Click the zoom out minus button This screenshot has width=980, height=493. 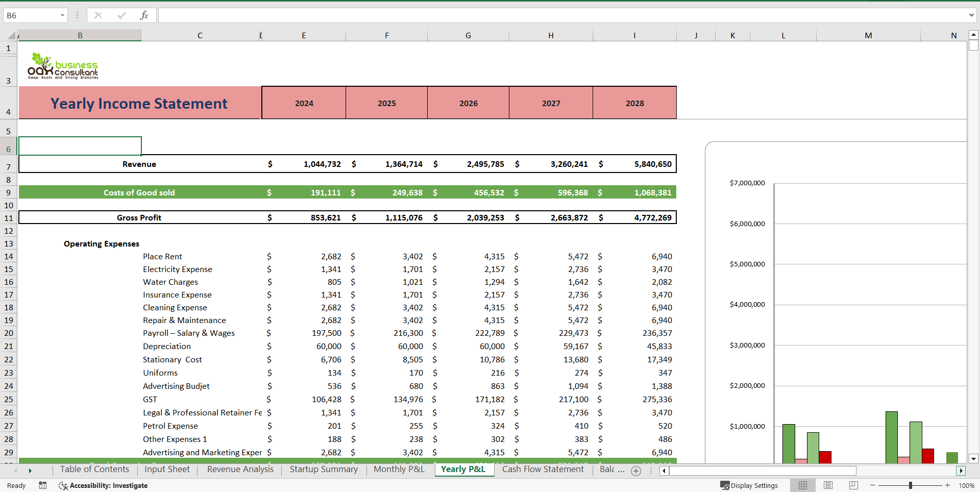pos(873,485)
